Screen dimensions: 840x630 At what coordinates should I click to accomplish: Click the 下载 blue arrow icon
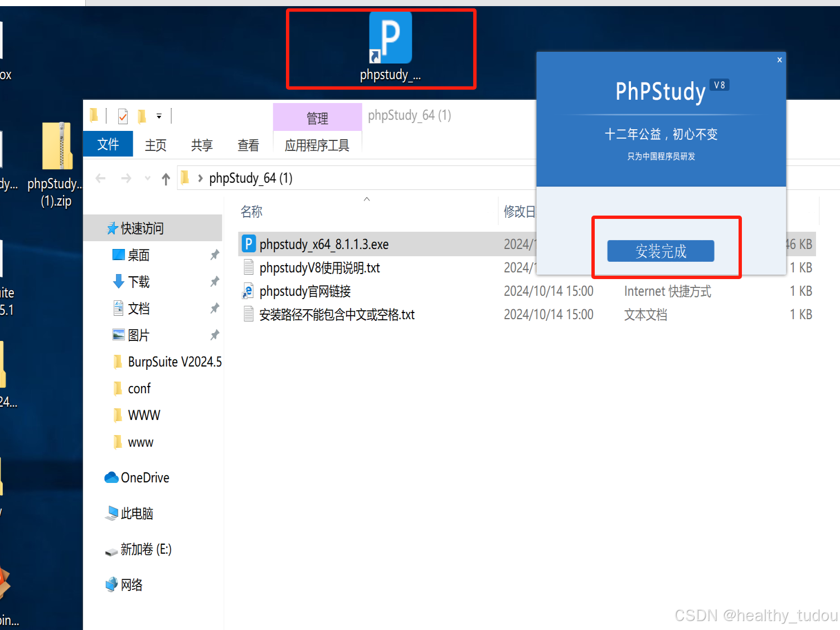click(118, 281)
